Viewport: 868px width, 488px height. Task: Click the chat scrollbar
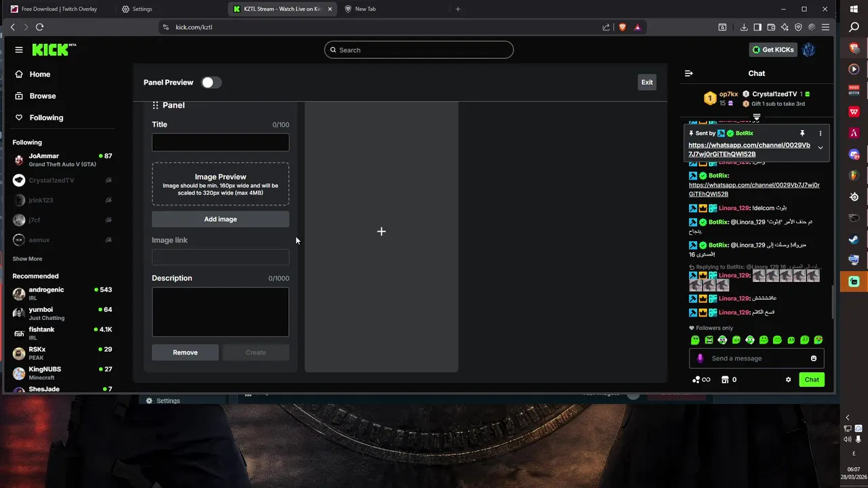click(833, 301)
